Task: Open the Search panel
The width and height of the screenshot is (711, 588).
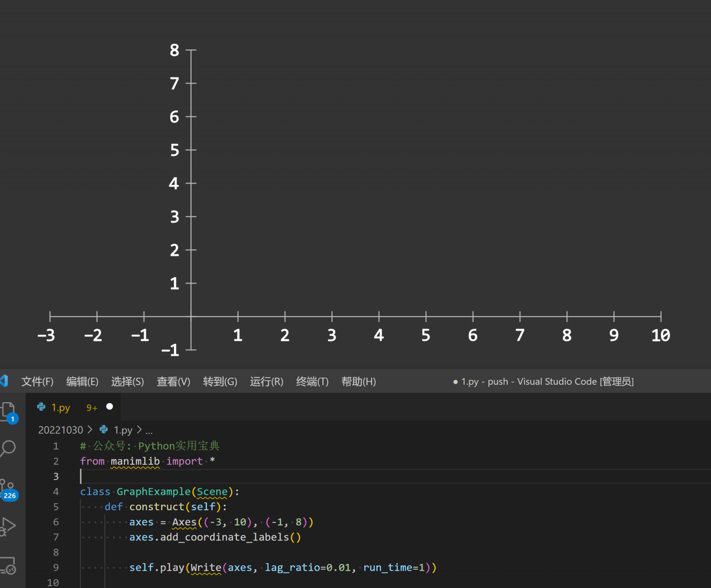Action: [9, 448]
